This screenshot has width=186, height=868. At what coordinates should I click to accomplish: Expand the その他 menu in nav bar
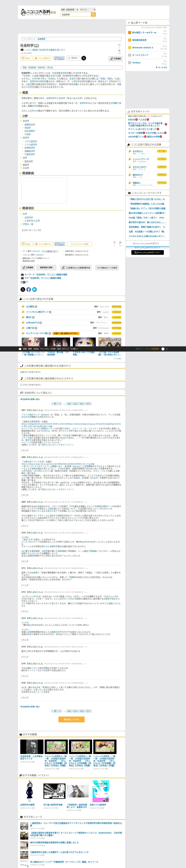[x=74, y=349]
